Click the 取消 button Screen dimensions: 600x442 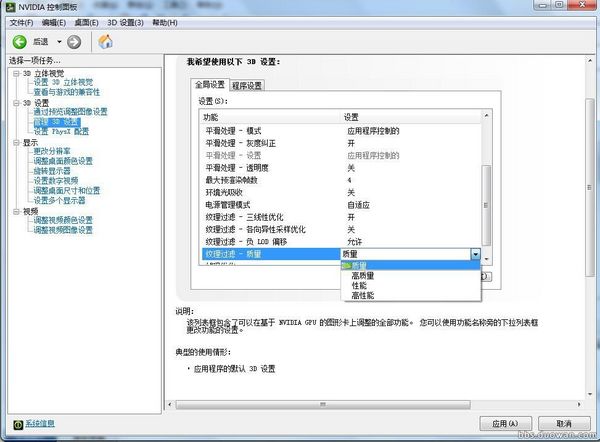(564, 424)
